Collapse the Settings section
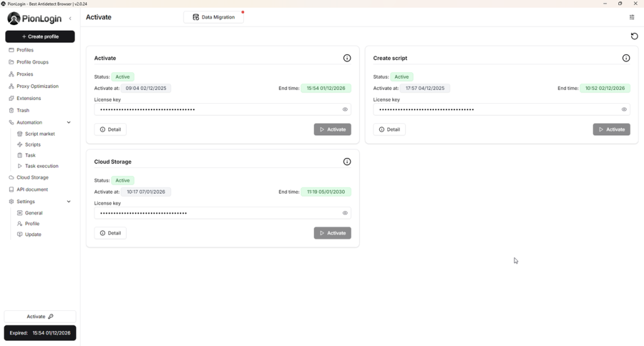Viewport: 644px width, 346px height. [x=69, y=202]
